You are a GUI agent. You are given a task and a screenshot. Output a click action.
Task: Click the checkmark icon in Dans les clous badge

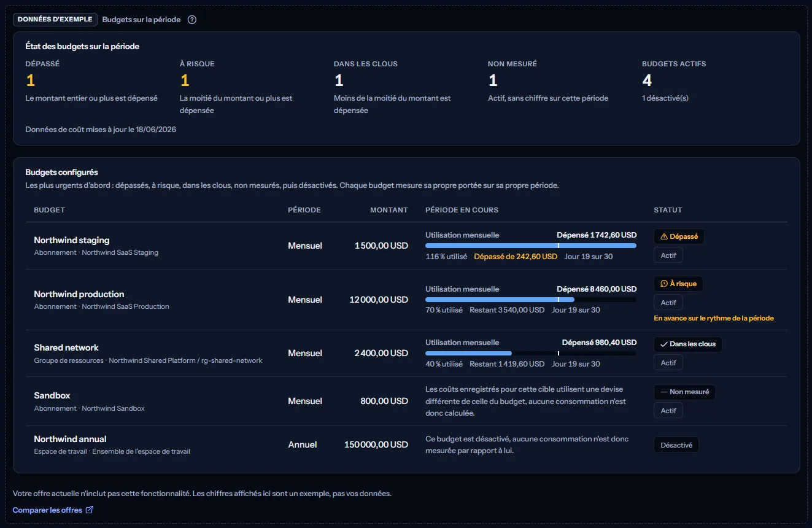click(x=663, y=344)
